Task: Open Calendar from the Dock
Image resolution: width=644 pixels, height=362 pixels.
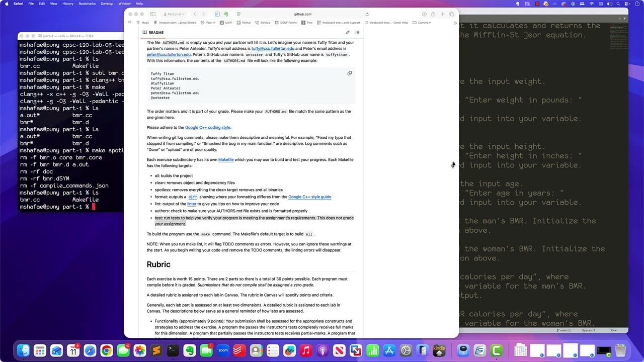Action: coord(73,350)
